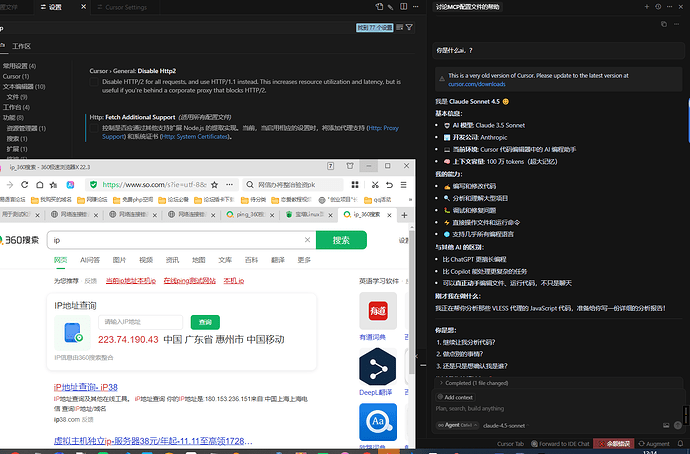
Task: Expand the 文本编辑器 (10) settings category
Action: 24,87
